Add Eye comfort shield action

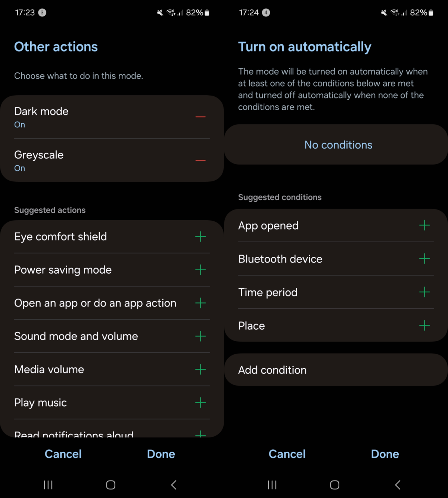(200, 237)
